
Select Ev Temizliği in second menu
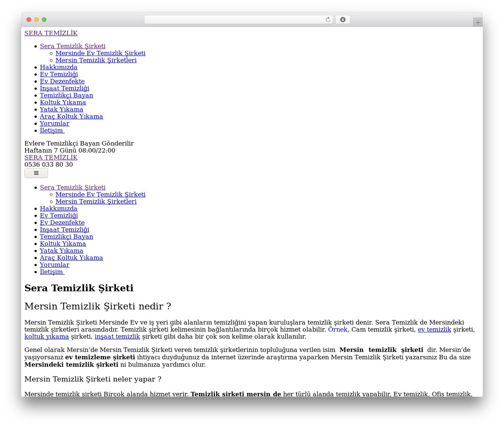click(x=59, y=216)
